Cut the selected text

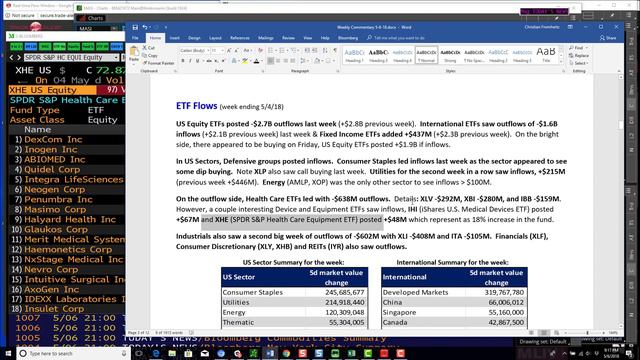tap(149, 48)
